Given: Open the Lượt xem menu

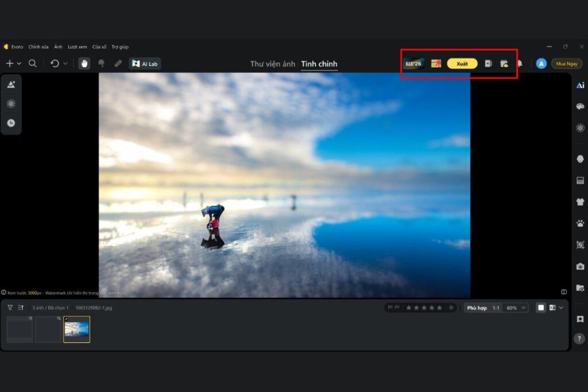Looking at the screenshot, I should pyautogui.click(x=78, y=47).
